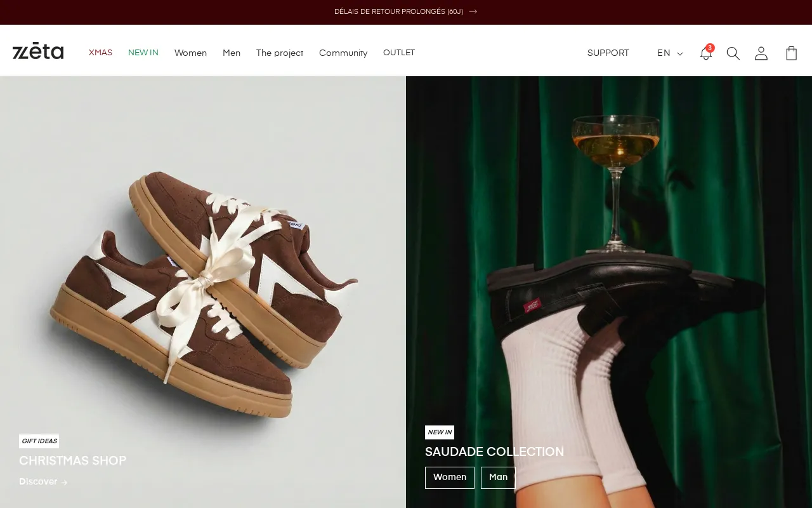Click the arrow beside the return delay banner
The image size is (812, 508).
(473, 11)
